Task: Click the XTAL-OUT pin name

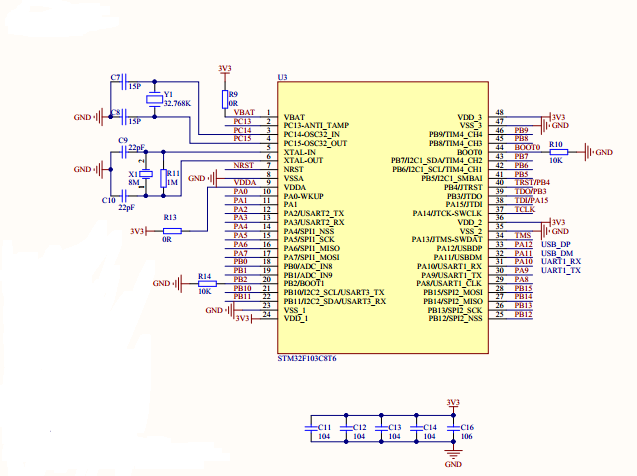Action: (303, 160)
